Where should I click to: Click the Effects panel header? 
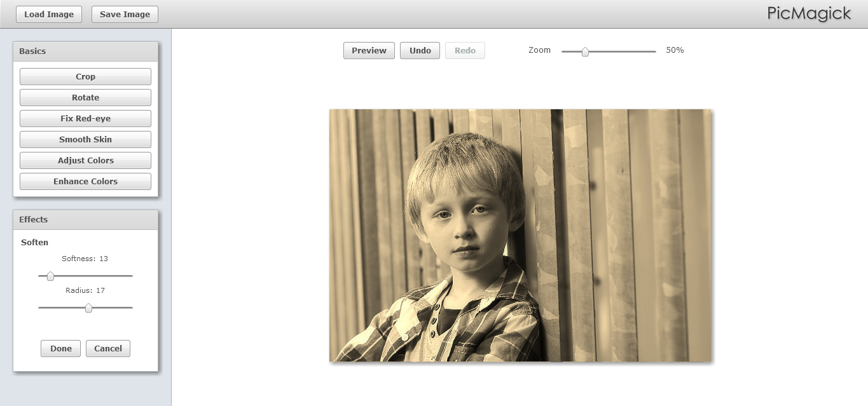85,220
